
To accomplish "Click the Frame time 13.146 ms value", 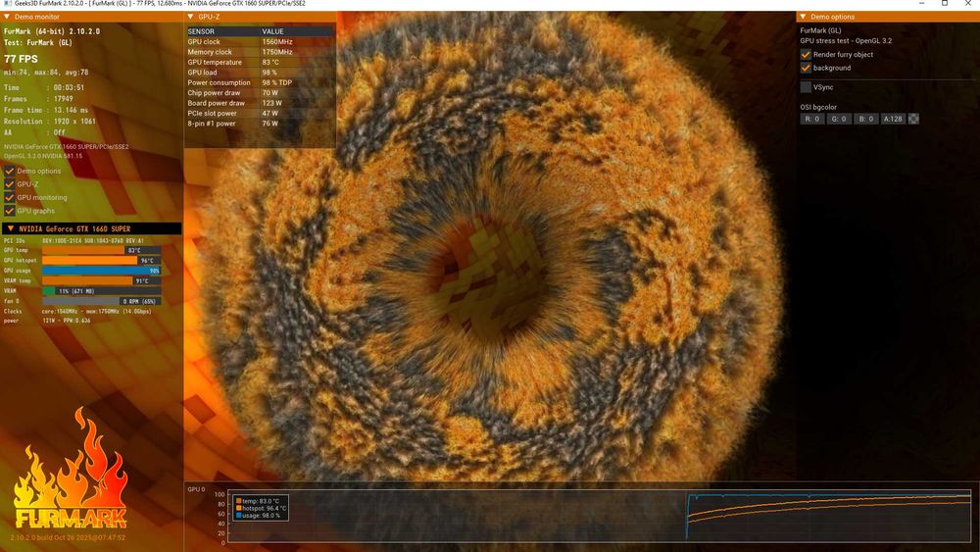I will (x=71, y=110).
